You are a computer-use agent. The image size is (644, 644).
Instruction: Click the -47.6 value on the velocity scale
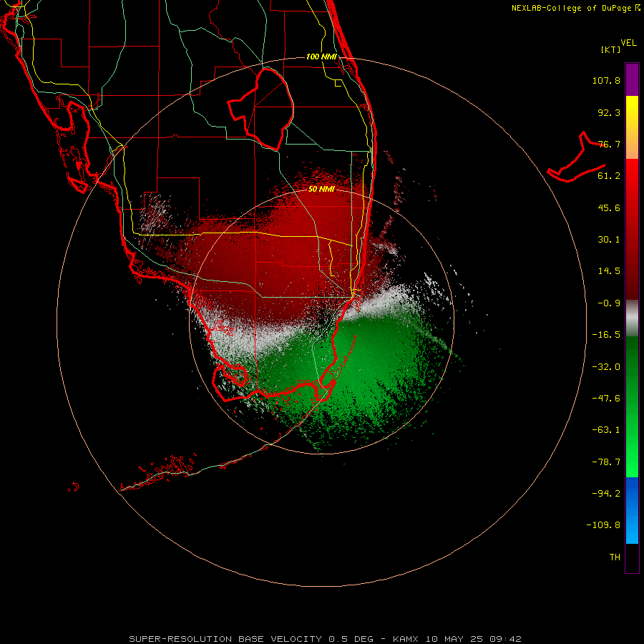[x=606, y=399]
